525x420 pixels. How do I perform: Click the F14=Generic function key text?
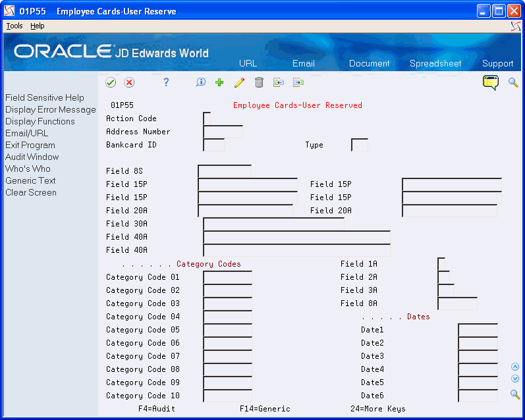[265, 409]
